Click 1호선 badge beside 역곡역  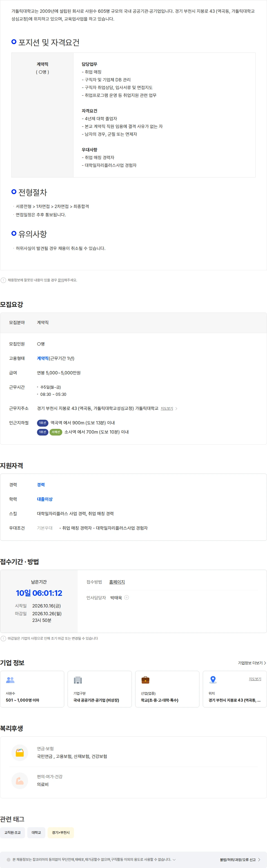[43, 423]
